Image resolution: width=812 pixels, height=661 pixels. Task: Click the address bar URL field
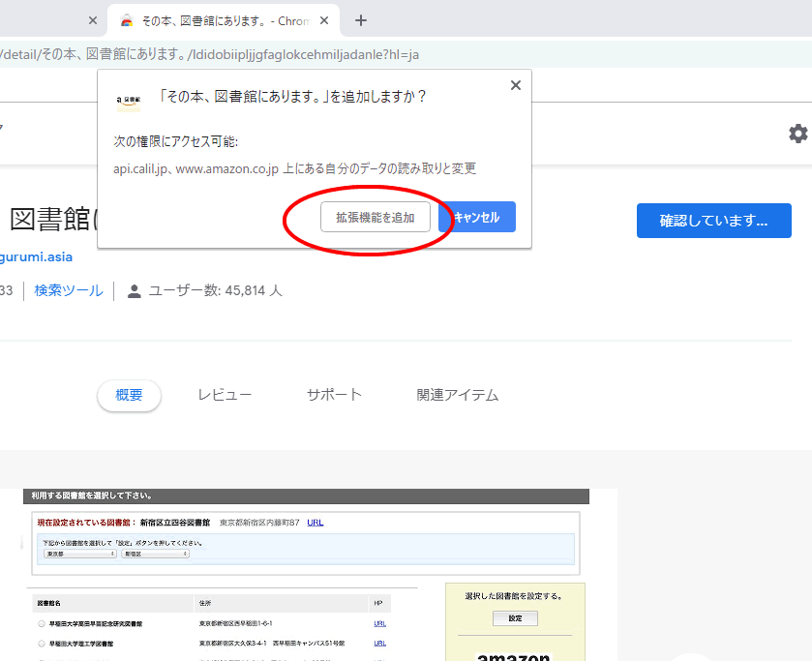406,54
